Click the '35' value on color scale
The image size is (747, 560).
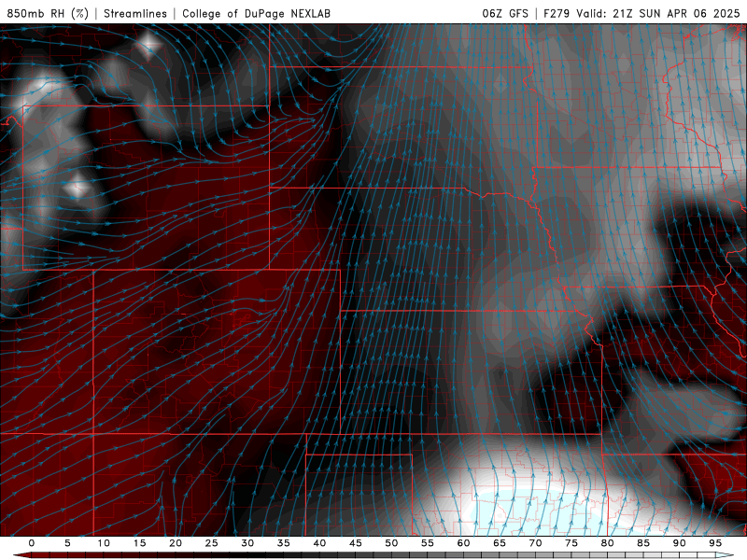[284, 543]
